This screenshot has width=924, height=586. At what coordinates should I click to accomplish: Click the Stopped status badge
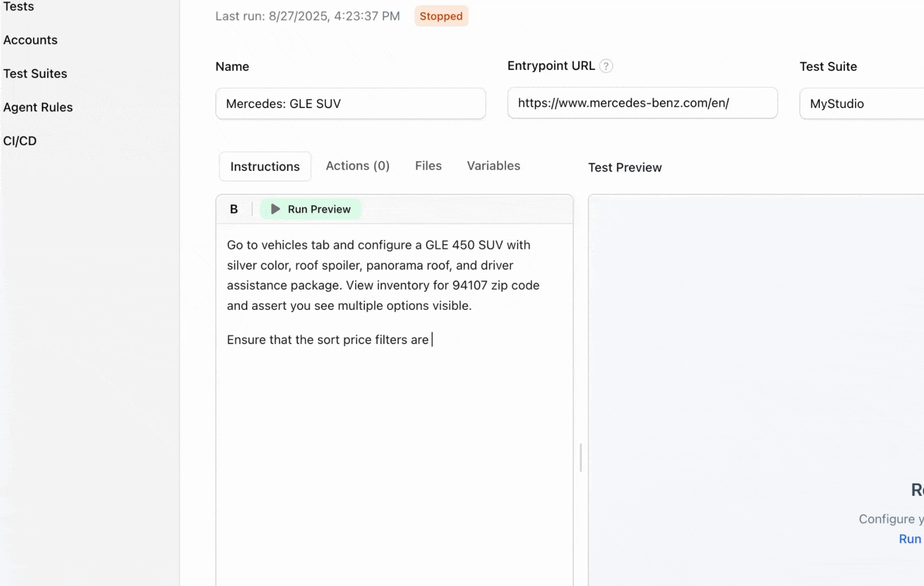click(441, 16)
